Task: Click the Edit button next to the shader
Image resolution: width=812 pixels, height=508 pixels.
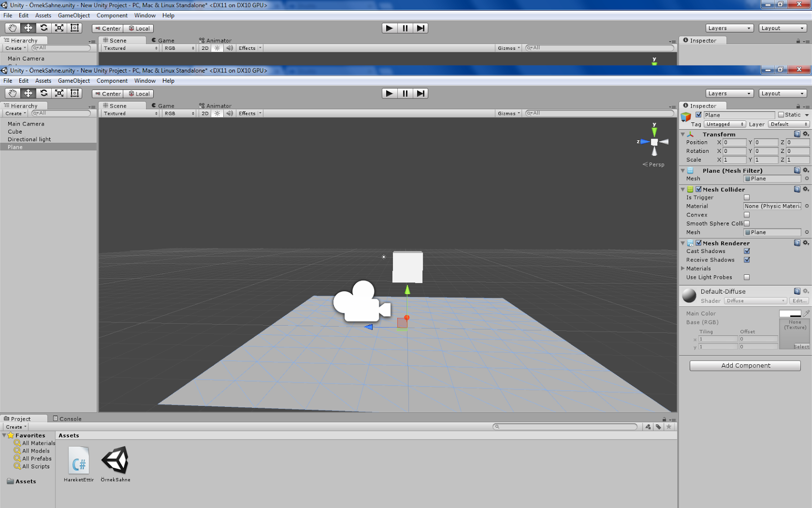Action: click(799, 300)
